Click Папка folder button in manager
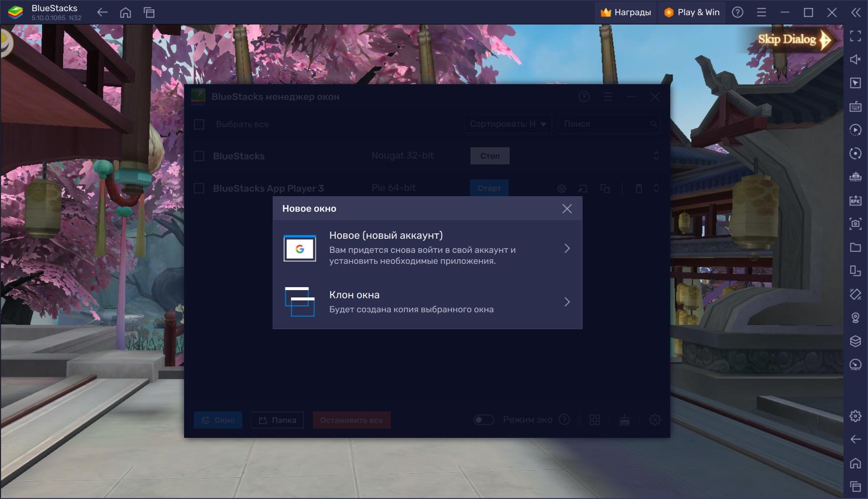868x499 pixels. click(277, 420)
